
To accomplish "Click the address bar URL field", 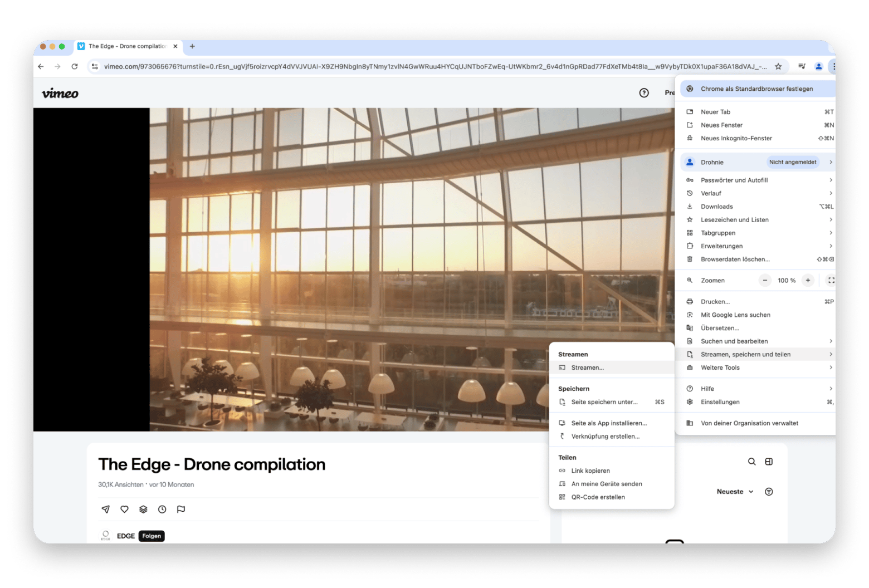I will [434, 67].
